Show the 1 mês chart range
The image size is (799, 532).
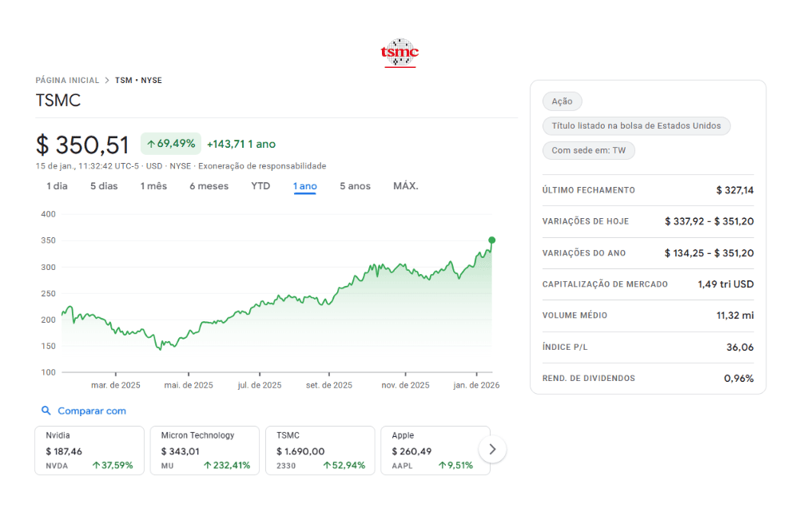coord(153,186)
